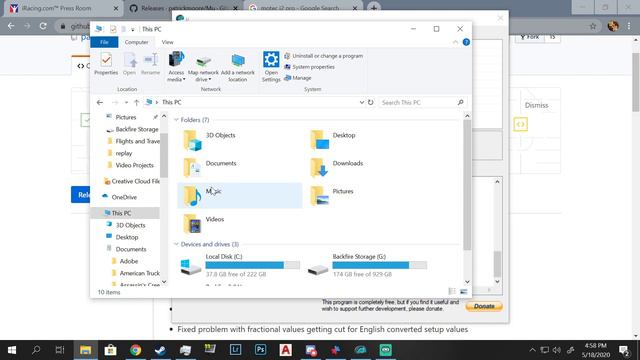The height and width of the screenshot is (360, 640).
Task: Open Steam from the taskbar
Action: (160, 350)
